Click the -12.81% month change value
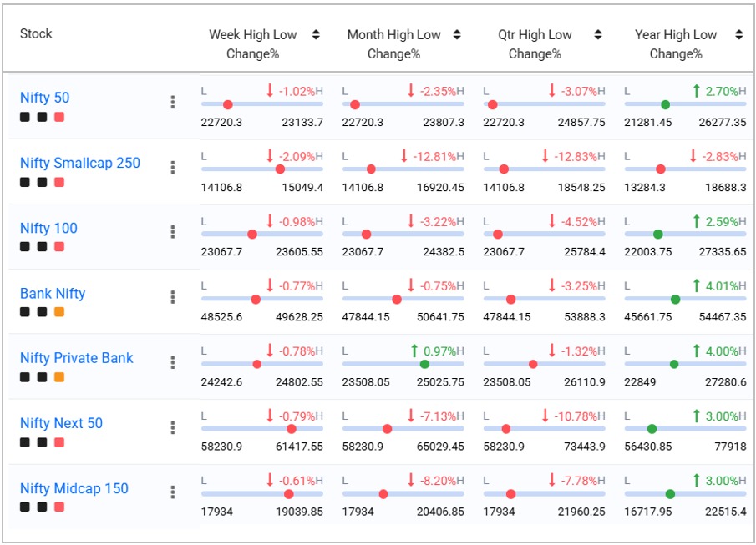756x545 pixels. point(434,156)
